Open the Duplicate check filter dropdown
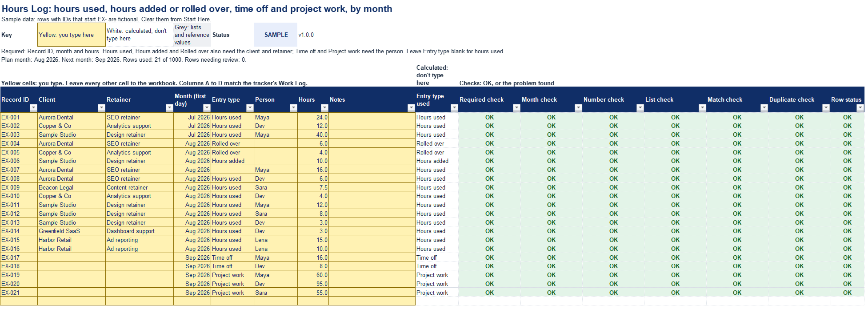 pyautogui.click(x=826, y=108)
